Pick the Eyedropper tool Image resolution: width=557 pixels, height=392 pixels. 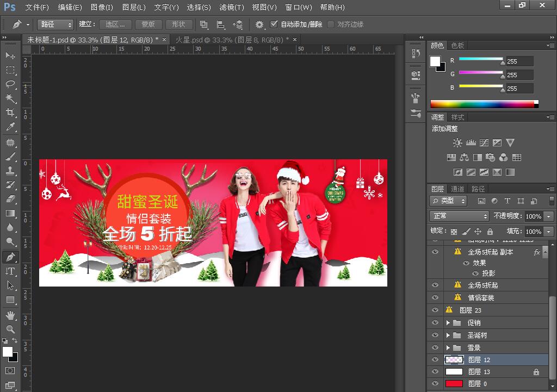click(x=10, y=127)
